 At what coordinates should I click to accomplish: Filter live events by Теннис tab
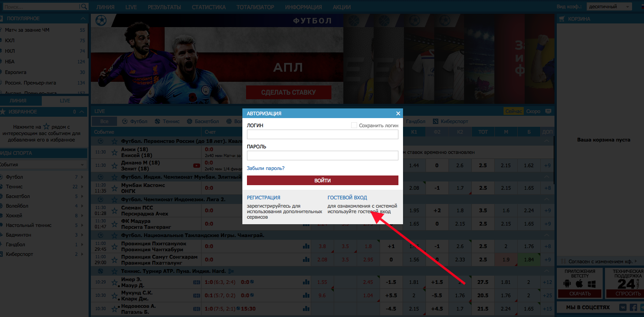pyautogui.click(x=167, y=121)
